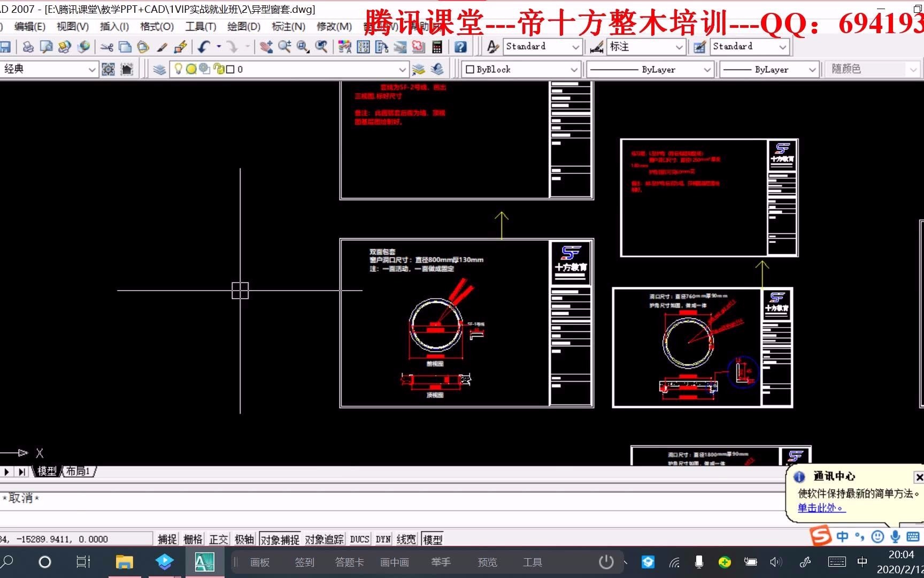Screen dimensions: 924x578
Task: Toggle layer 0 freeze sun icon
Action: point(191,69)
